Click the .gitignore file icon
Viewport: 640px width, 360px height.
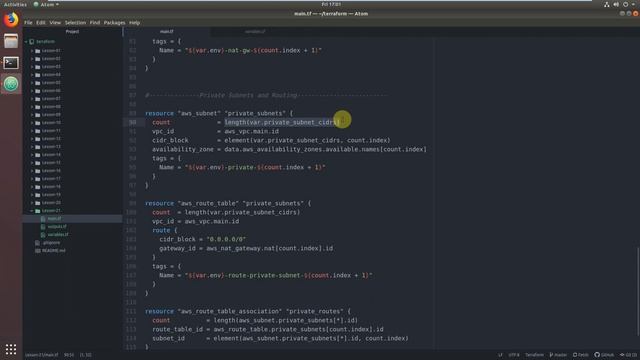38,243
